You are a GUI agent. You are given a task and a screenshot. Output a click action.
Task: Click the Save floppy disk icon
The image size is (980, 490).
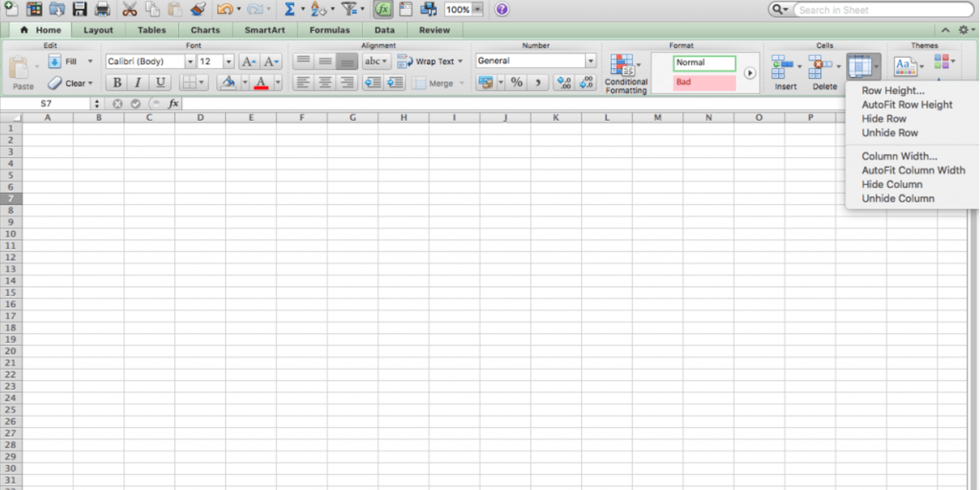[80, 10]
